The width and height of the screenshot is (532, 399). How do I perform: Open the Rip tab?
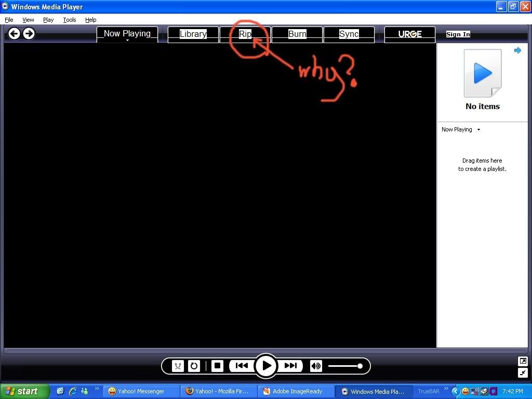(x=245, y=34)
